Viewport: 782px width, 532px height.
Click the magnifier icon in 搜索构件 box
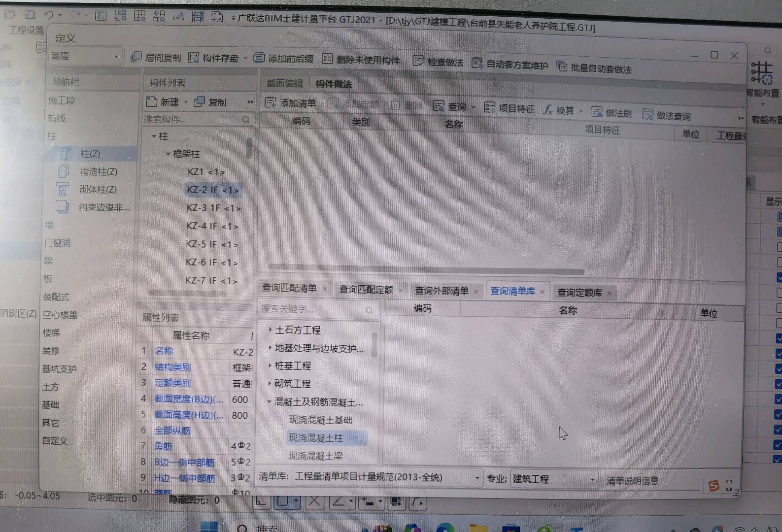tap(246, 119)
